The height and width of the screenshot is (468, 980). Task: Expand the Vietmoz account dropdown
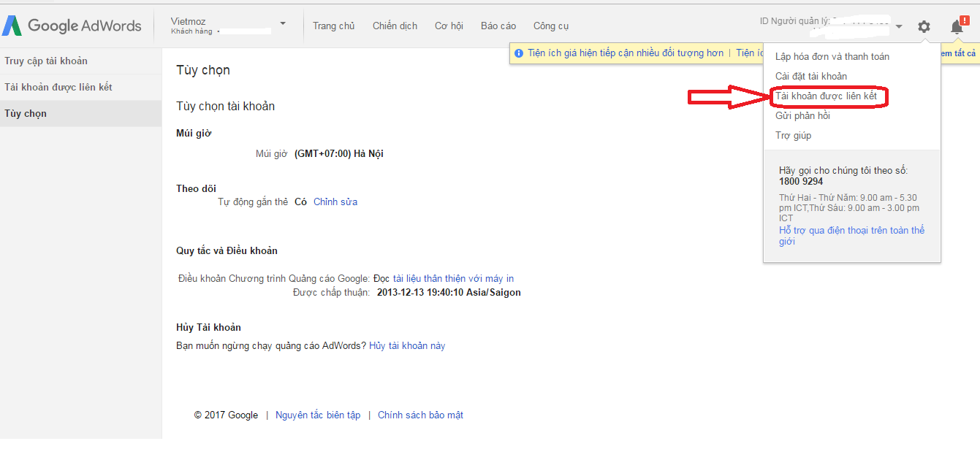[283, 23]
